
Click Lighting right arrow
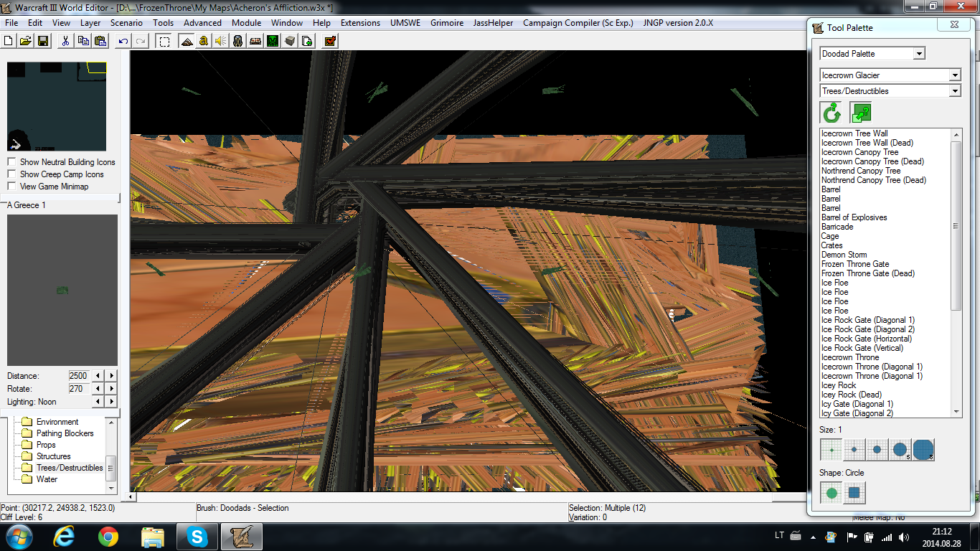pos(111,402)
